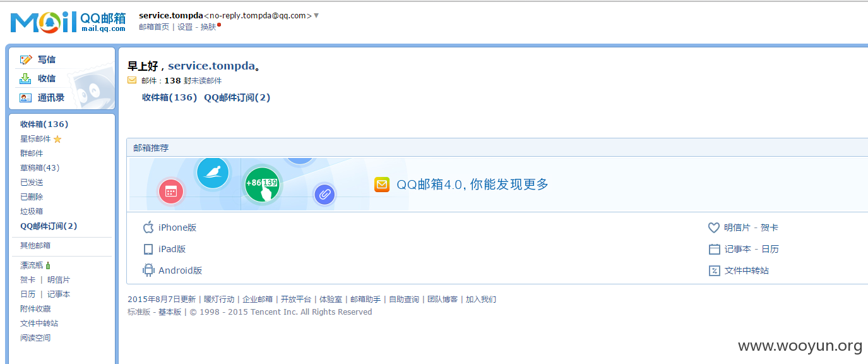Open iPhone版 download link
Image resolution: width=868 pixels, height=364 pixels.
[177, 227]
